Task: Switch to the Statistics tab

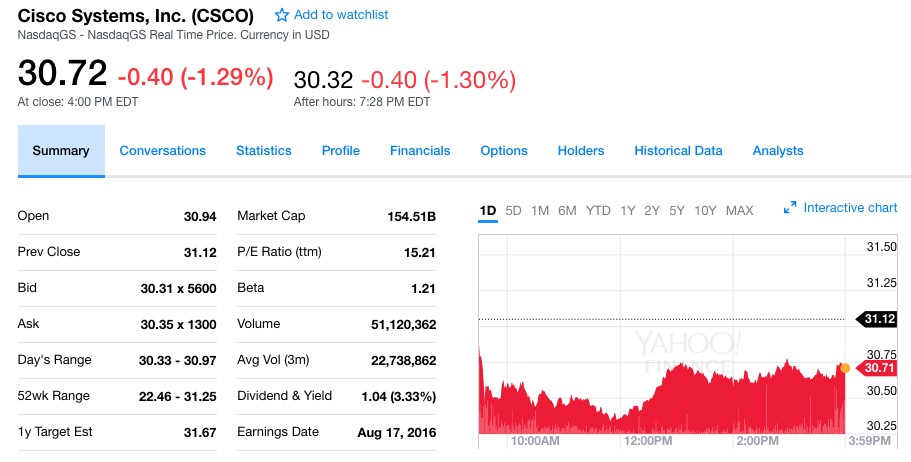Action: (x=264, y=151)
